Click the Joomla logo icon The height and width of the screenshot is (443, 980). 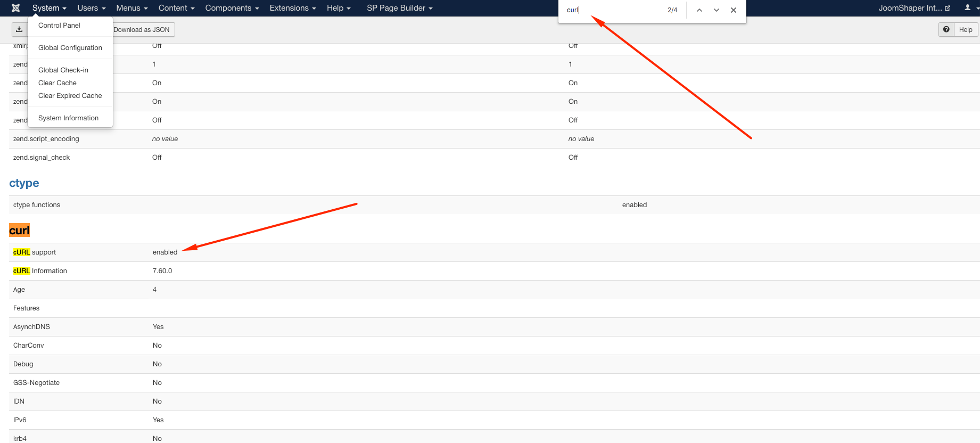pos(16,8)
